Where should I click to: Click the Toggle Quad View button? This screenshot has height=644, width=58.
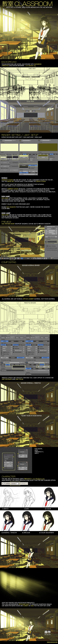point(51,237)
